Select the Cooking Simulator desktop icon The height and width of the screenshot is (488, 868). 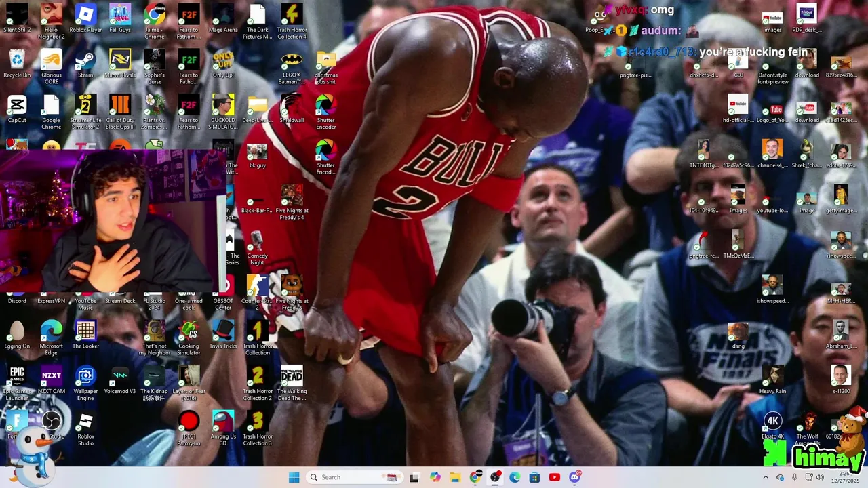point(189,338)
